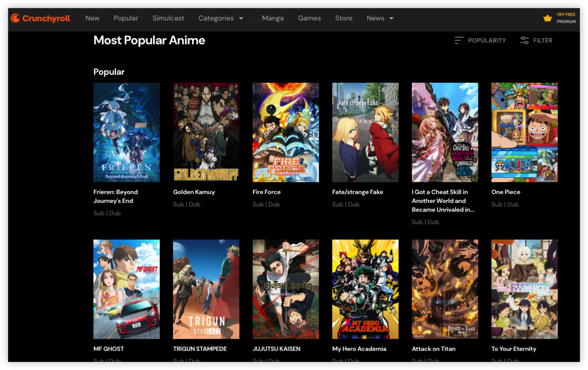Open the Games section
The image size is (588, 370).
(x=309, y=18)
